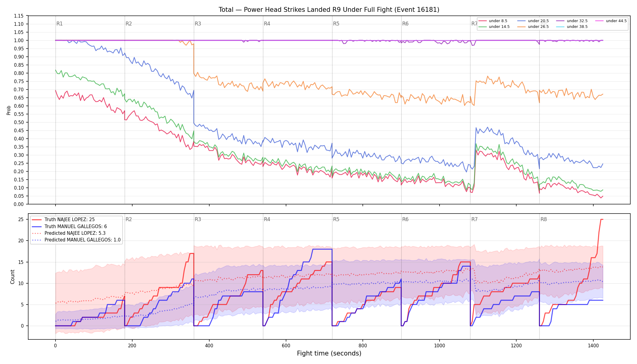
Task: Select the 'under 20.5' legend entry
Action: (533, 21)
